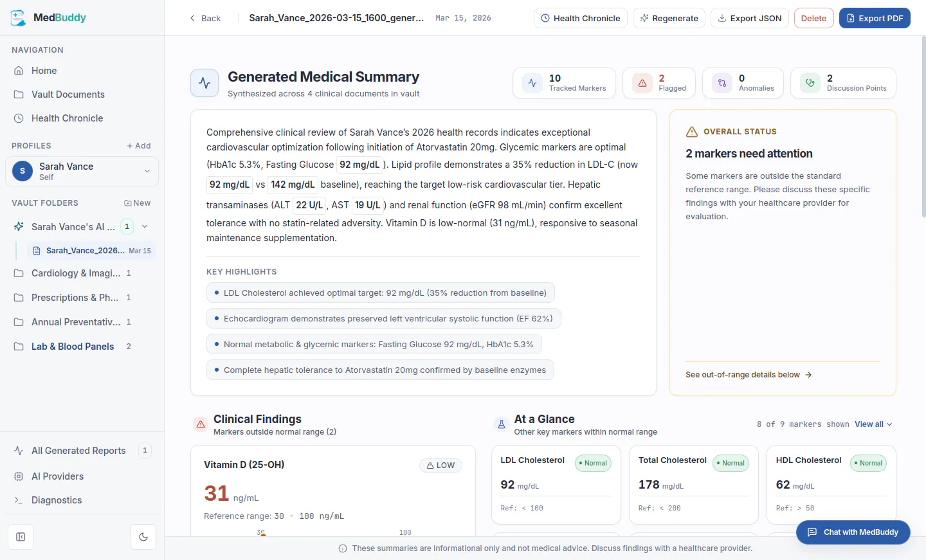This screenshot has width=926, height=560.
Task: Click the document icon of Sarah_Vance_2026 file
Action: coord(37,251)
